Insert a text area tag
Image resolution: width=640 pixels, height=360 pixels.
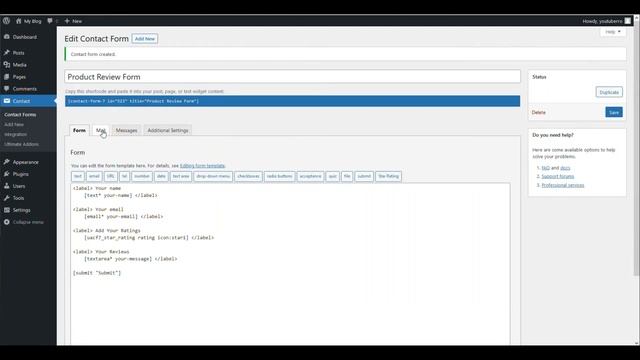click(x=181, y=176)
